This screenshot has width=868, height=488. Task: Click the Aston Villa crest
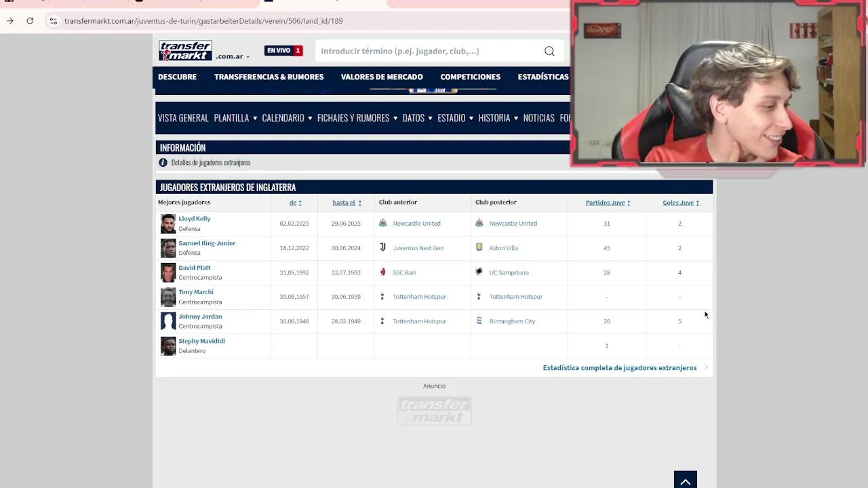pos(479,247)
